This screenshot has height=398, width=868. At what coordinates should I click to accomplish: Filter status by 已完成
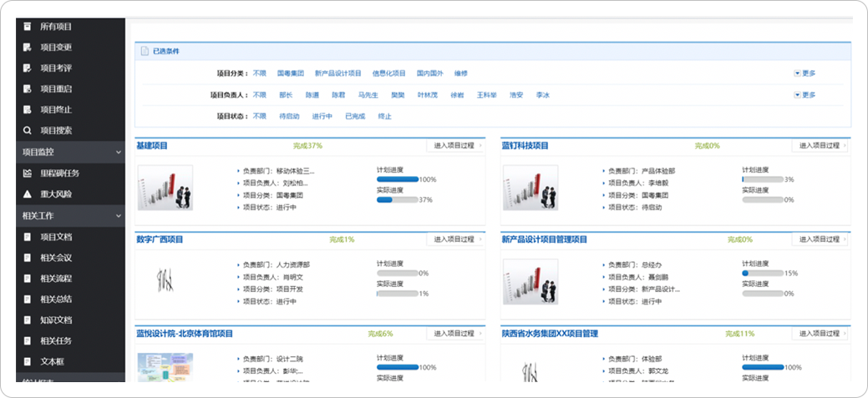[x=355, y=117]
